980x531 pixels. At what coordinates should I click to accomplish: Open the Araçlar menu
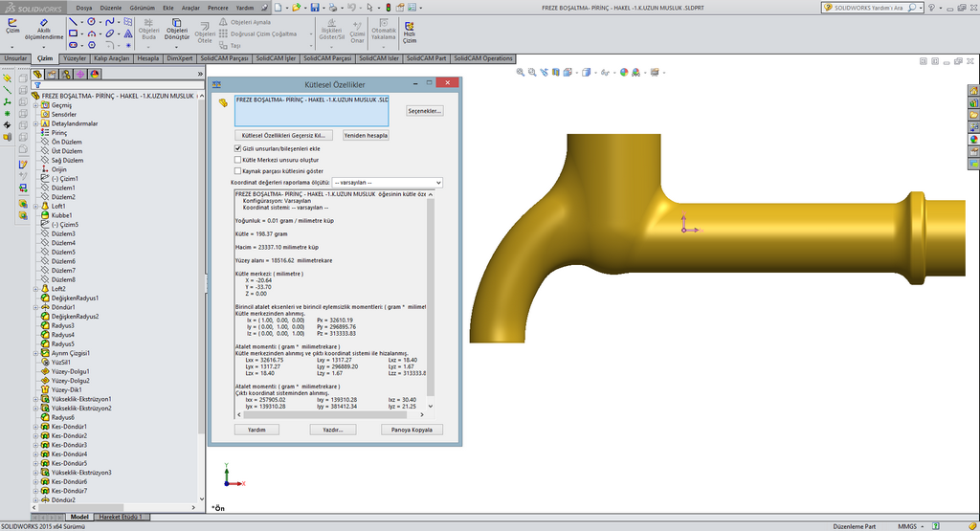click(190, 7)
